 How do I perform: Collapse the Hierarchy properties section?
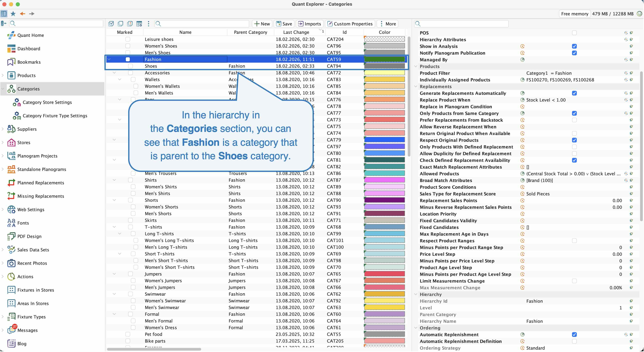point(416,294)
